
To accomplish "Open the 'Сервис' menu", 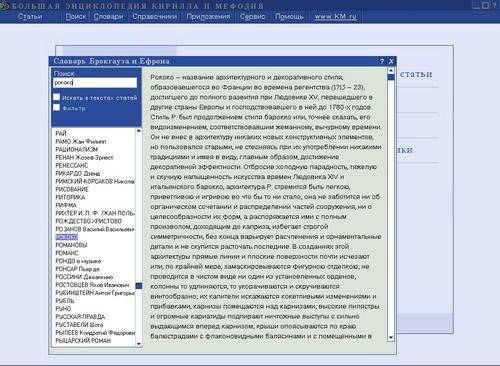I will pos(252,17).
